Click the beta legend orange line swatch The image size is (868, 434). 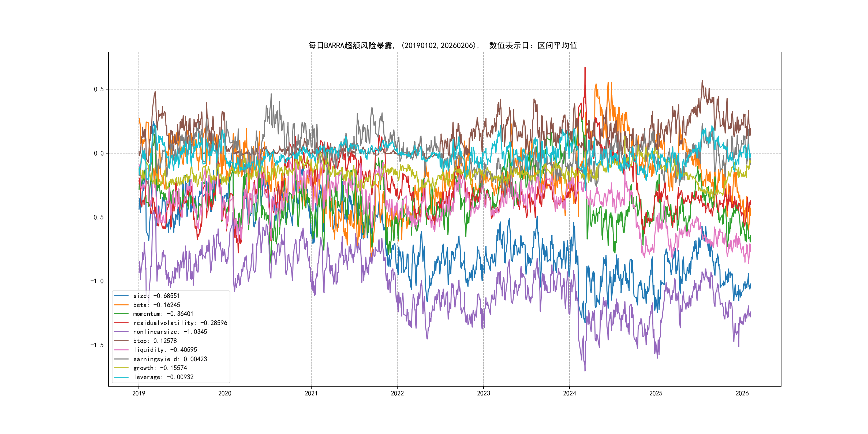121,305
